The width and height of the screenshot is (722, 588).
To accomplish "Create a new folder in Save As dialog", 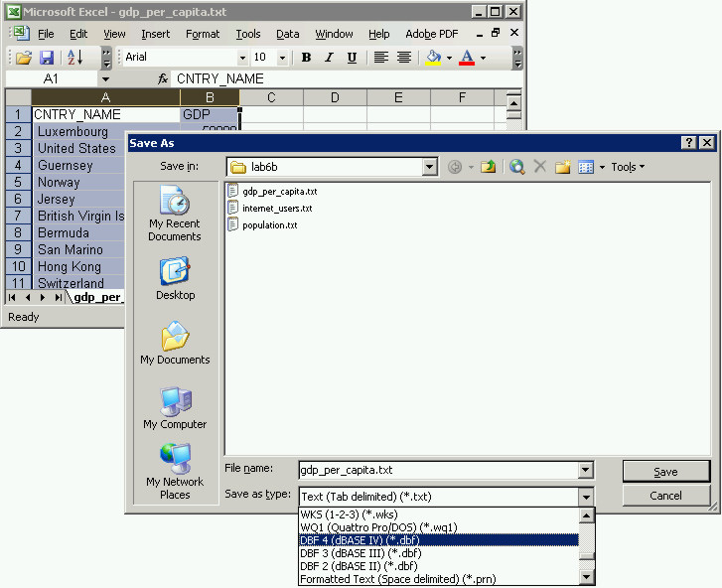I will 562,167.
